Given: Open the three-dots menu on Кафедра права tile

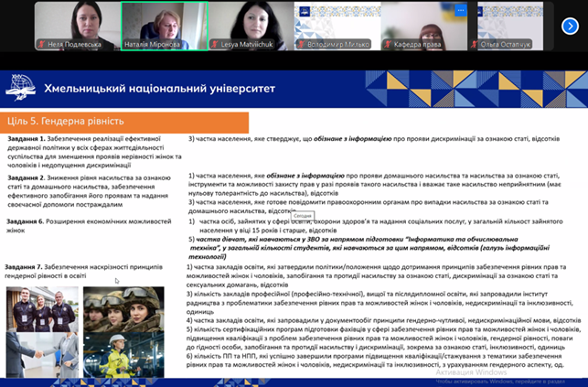Looking at the screenshot, I should tap(461, 10).
